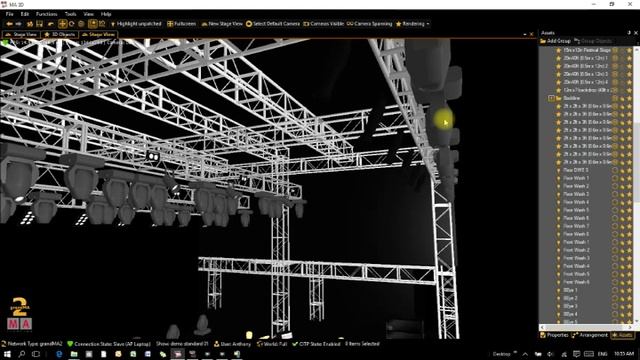
Task: Toggle Camera Spanning
Action: point(369,24)
